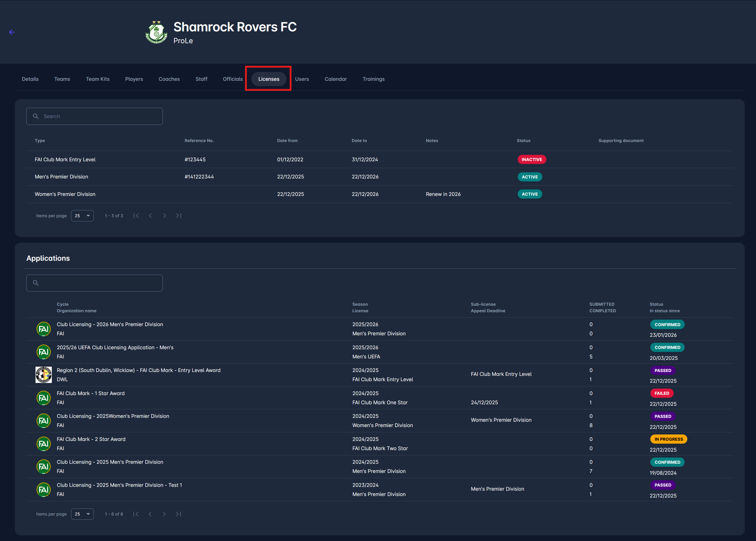Go to previous page of applications table
This screenshot has height=541, width=756.
pos(150,514)
